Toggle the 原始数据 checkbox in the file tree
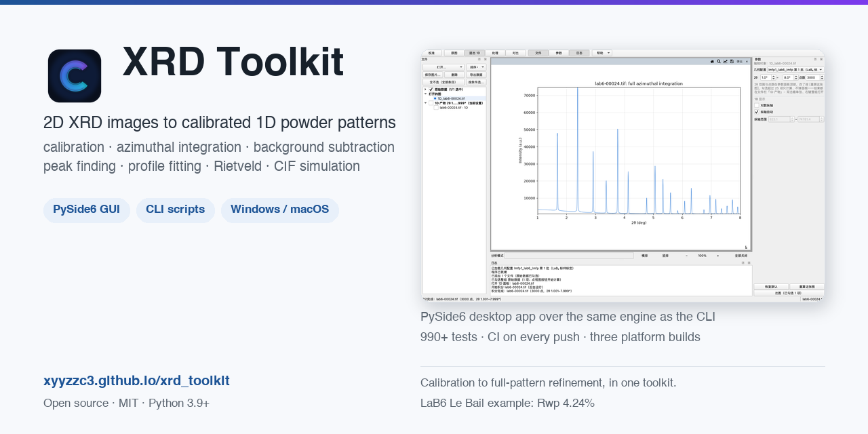 tap(431, 90)
